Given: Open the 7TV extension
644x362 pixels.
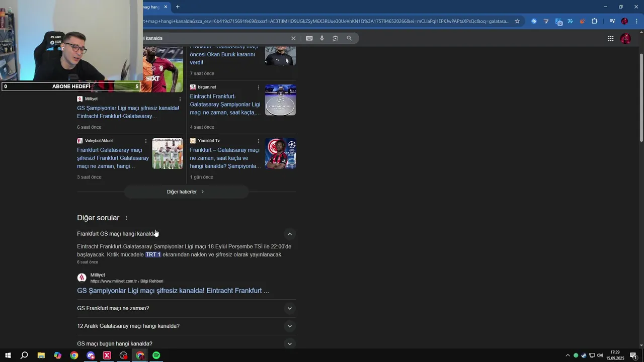Looking at the screenshot, I should 570,21.
